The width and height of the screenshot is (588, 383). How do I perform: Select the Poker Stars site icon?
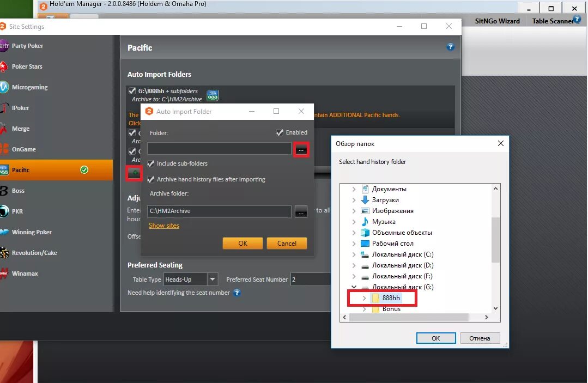point(3,66)
